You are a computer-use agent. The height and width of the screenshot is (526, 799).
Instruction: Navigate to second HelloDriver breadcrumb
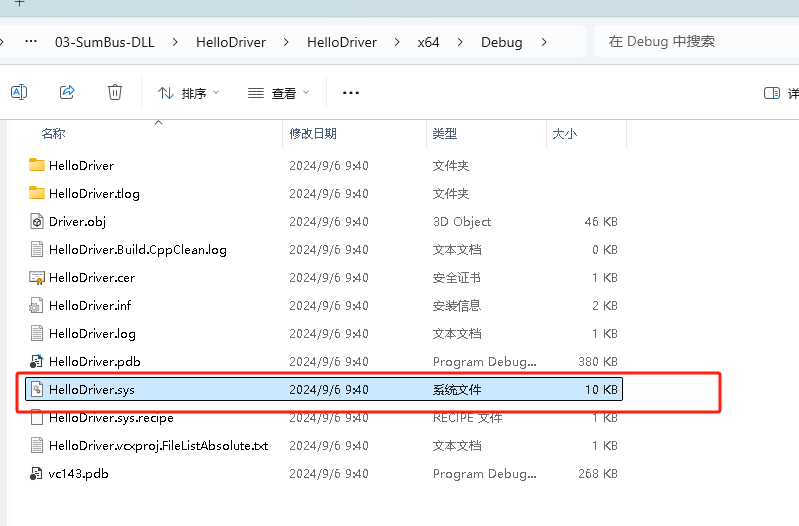tap(342, 42)
